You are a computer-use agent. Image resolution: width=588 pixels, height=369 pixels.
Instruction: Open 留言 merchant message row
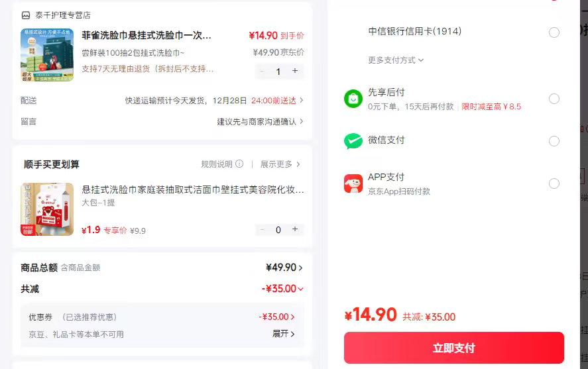click(162, 122)
